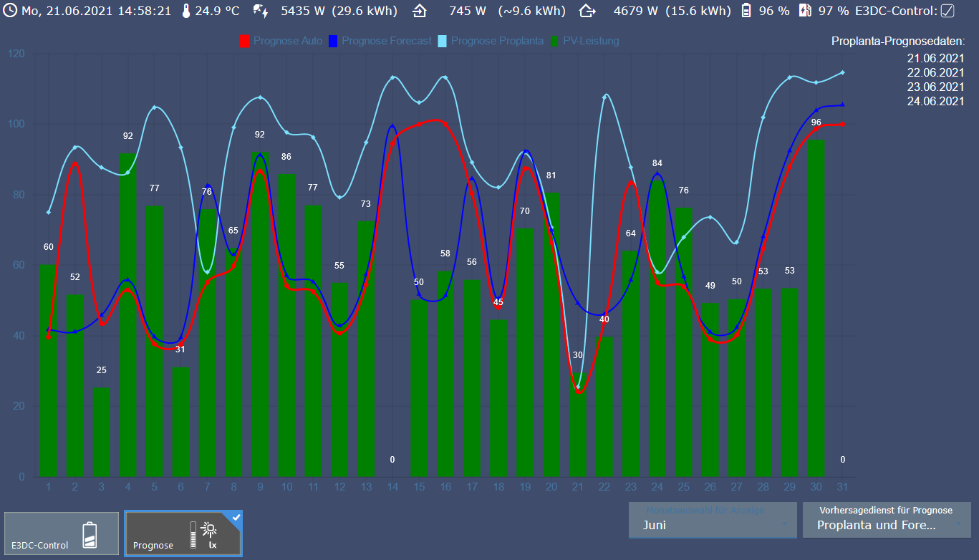This screenshot has height=560, width=979.
Task: Toggle Prognose Forecast legend series
Action: coord(380,41)
